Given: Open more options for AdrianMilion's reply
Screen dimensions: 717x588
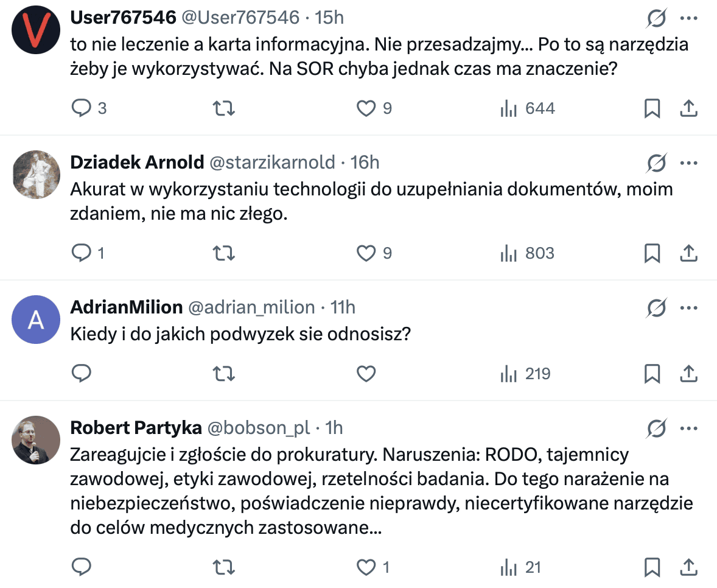Looking at the screenshot, I should [x=688, y=307].
